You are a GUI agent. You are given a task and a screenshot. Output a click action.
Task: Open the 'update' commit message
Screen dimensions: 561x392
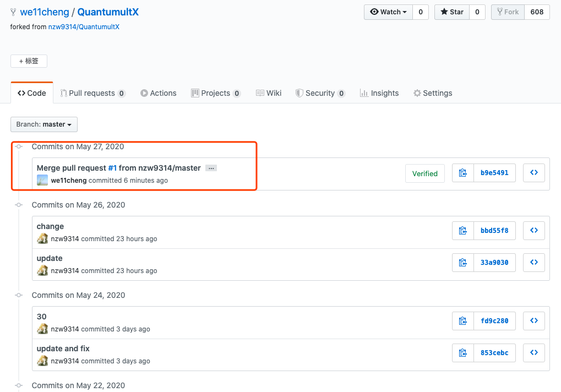[50, 258]
